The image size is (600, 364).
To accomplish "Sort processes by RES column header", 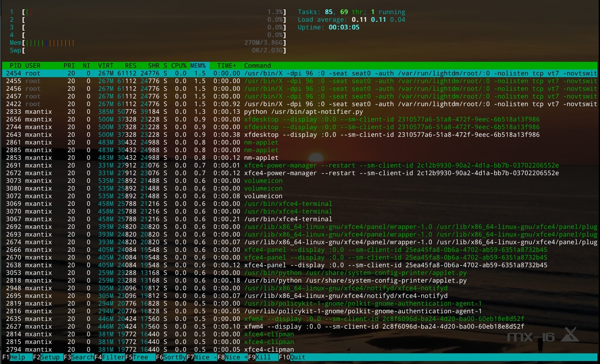I will 131,66.
